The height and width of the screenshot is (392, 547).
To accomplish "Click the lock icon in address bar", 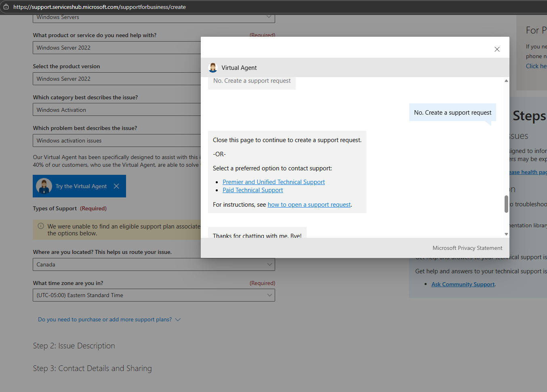I will pyautogui.click(x=6, y=7).
